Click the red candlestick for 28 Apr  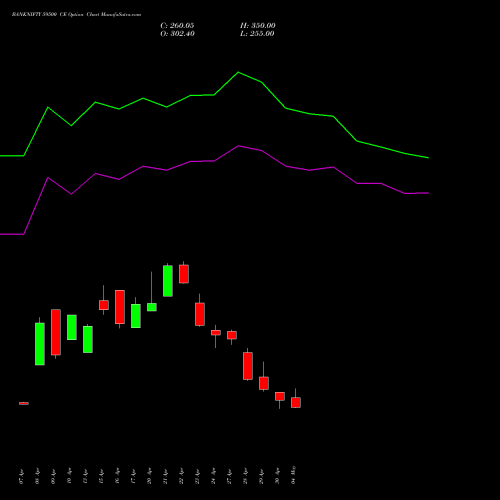[x=248, y=366]
